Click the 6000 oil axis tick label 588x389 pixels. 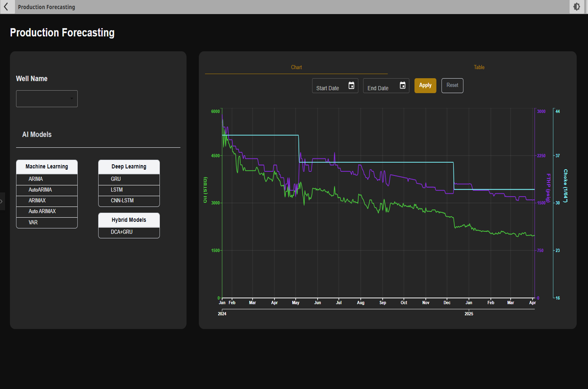click(x=215, y=112)
